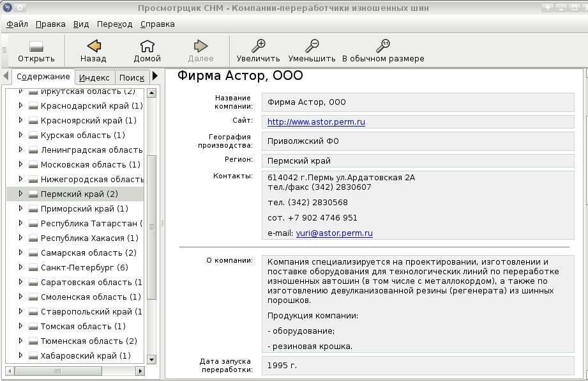
Task: Select Тюменская область (2) in tree
Action: [89, 341]
